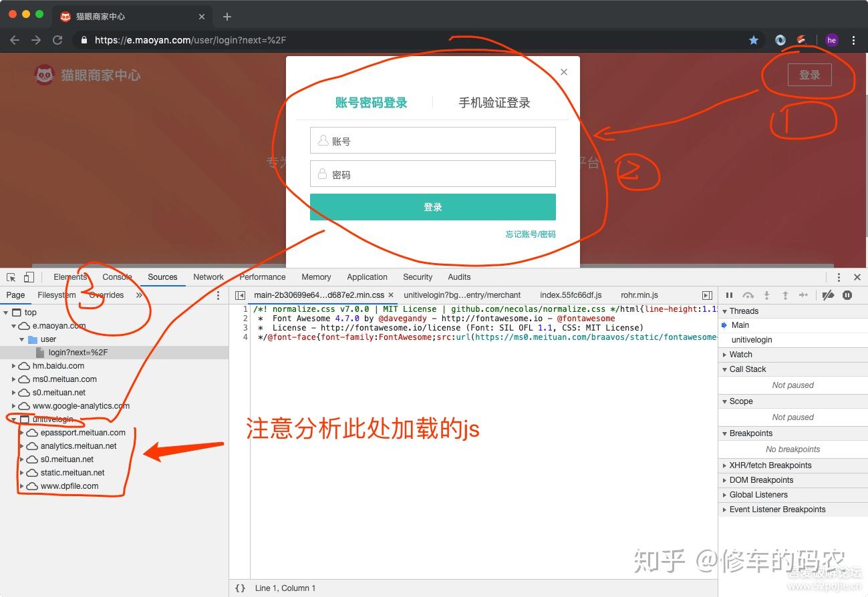Select Main thread
The width and height of the screenshot is (868, 597).
point(740,325)
